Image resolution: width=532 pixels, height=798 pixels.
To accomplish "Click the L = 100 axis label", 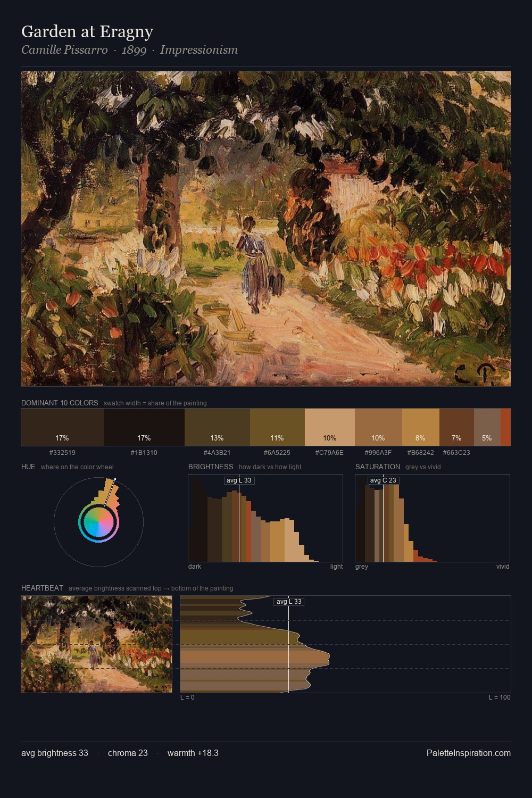I will (500, 697).
